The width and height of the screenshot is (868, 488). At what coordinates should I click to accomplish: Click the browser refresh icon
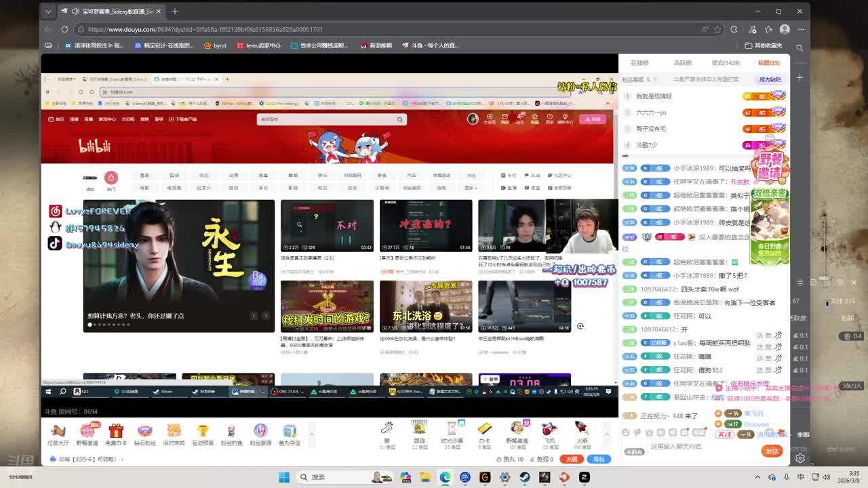(64, 29)
